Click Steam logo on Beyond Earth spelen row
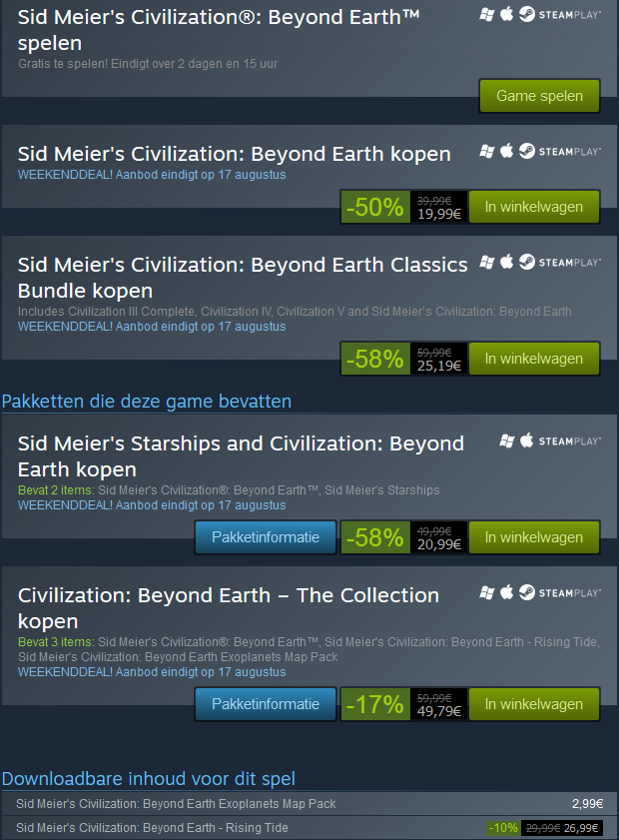 [526, 15]
